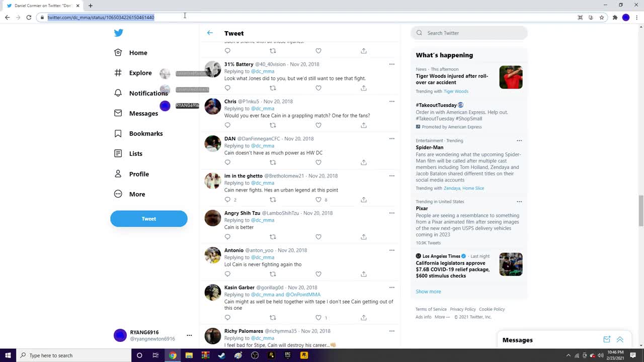Retweet DAN's tweet about Cain's power

point(273,162)
